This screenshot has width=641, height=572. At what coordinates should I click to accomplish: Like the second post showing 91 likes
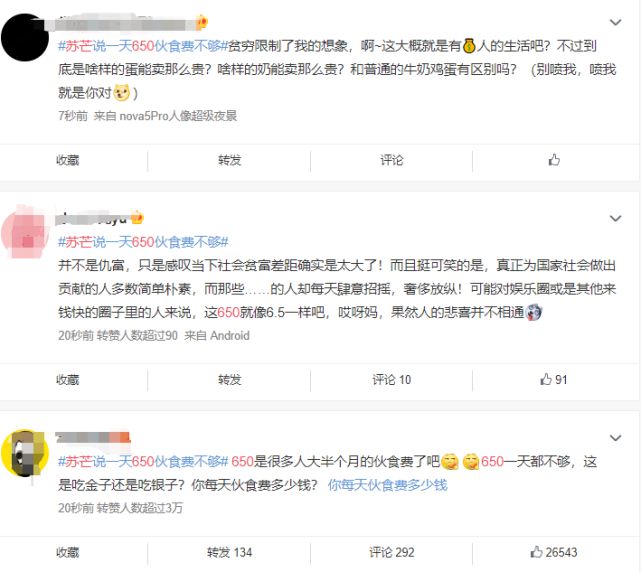click(x=554, y=380)
